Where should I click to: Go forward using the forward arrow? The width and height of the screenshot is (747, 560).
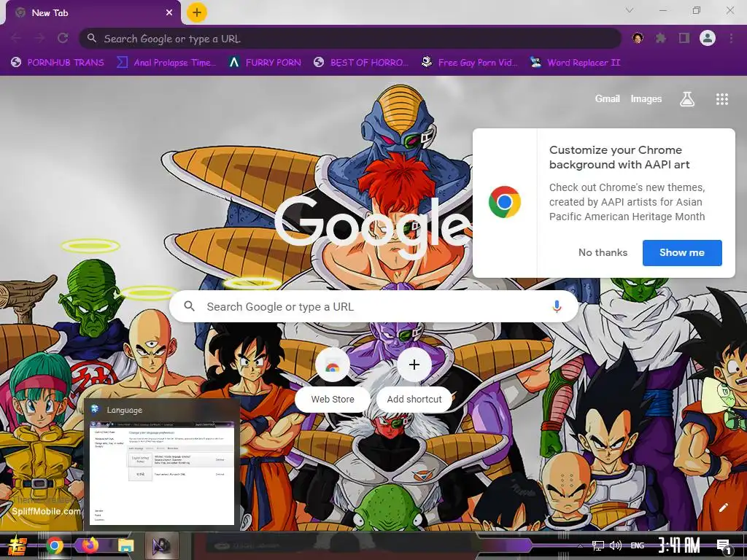pos(40,38)
